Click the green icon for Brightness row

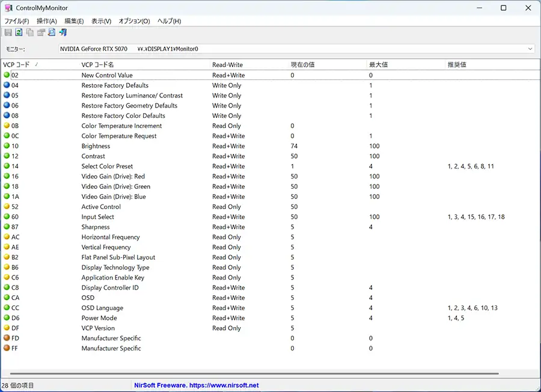(7, 146)
